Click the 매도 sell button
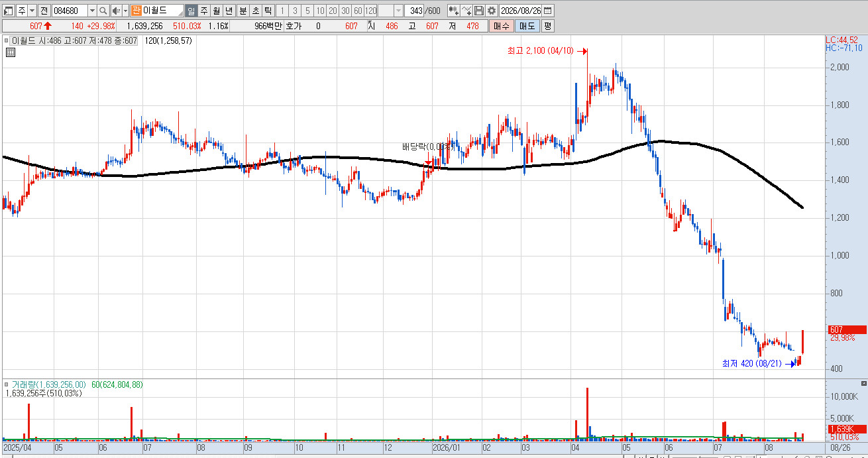The width and height of the screenshot is (868, 458). point(527,26)
